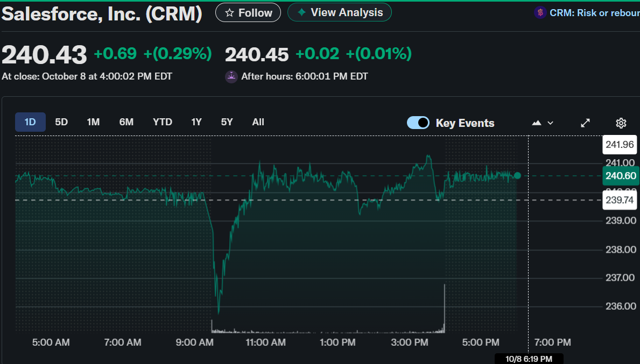640x364 pixels.
Task: Click the after hours indicator icon
Action: pos(231,76)
